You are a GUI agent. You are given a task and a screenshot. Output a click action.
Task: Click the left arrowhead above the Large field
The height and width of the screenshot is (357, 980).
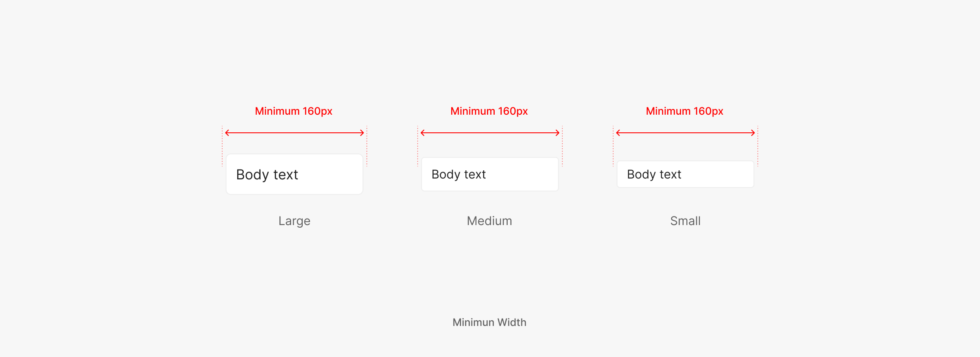coord(227,133)
